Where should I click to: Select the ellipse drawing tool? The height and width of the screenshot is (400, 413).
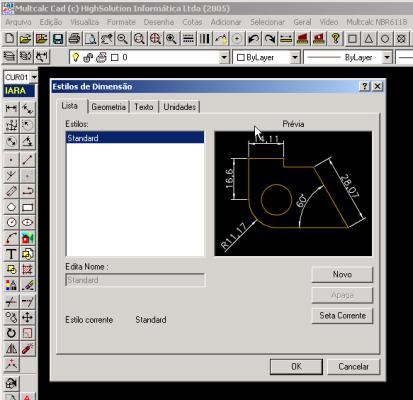click(27, 222)
